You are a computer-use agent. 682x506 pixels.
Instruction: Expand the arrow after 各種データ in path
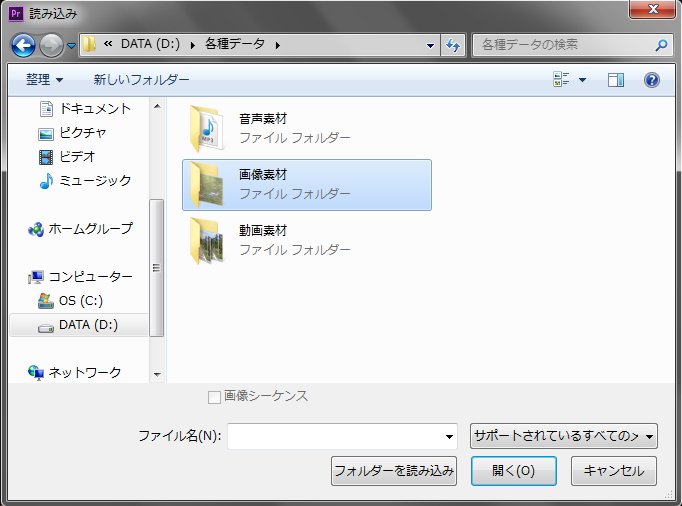coord(277,45)
